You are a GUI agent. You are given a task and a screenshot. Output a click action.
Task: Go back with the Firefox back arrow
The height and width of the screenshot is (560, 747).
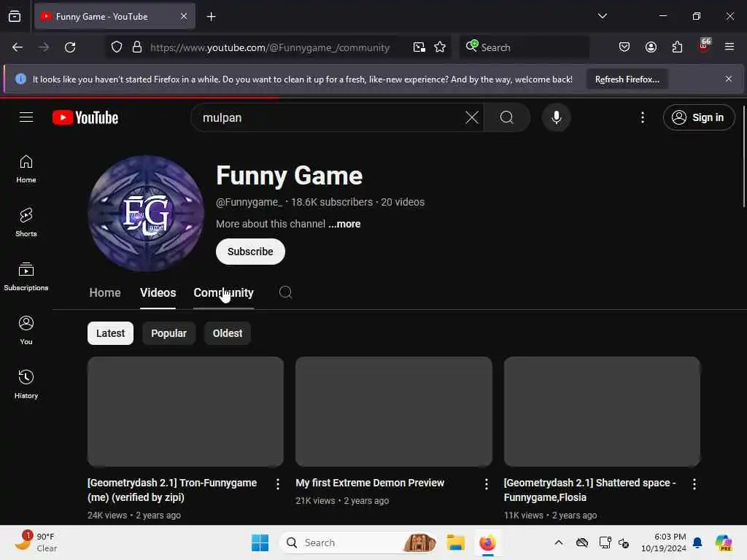click(x=18, y=47)
